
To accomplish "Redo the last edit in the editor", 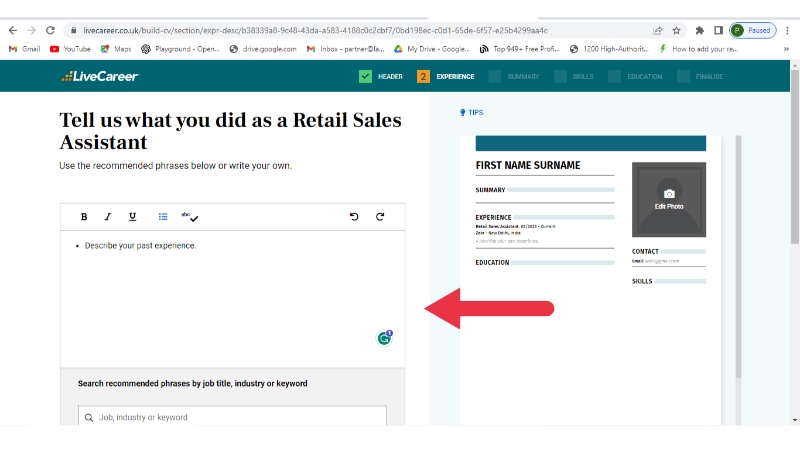I will 380,217.
